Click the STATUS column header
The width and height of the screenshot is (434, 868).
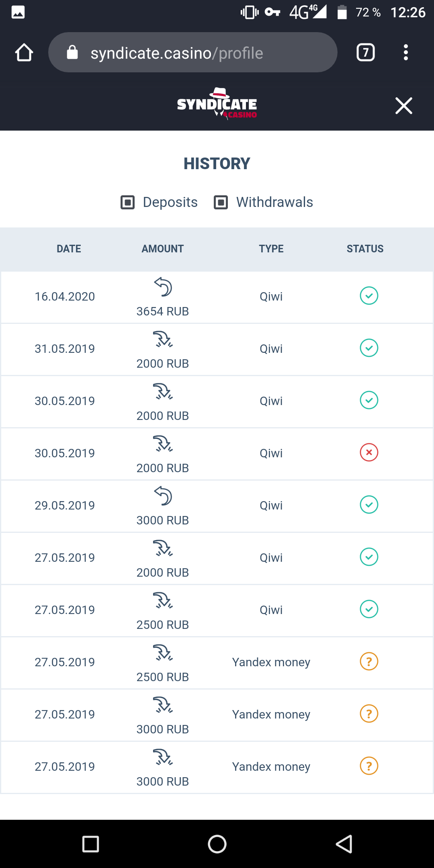[365, 249]
